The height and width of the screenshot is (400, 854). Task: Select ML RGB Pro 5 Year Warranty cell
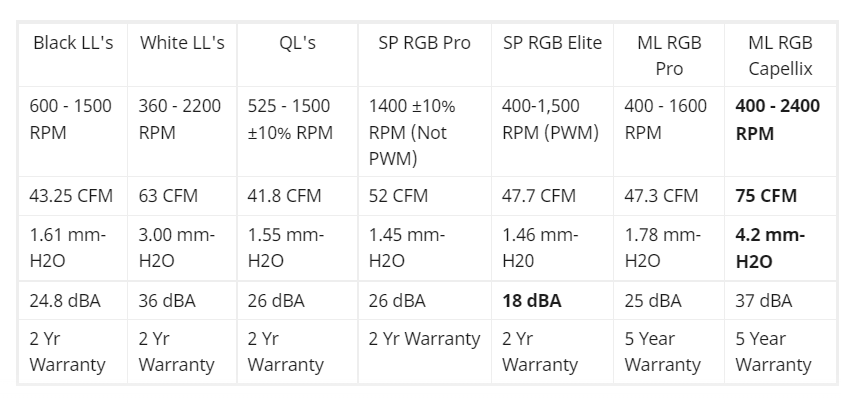[669, 351]
